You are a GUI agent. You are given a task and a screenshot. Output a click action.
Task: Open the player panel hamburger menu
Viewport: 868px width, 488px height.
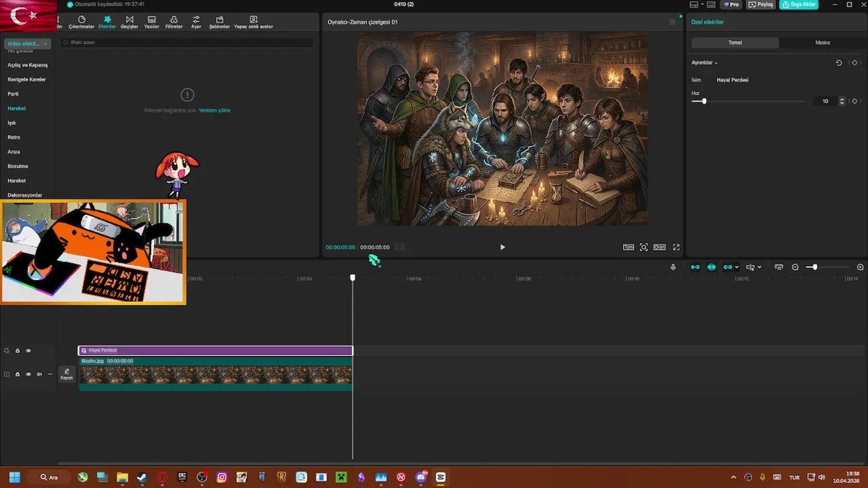tap(673, 22)
